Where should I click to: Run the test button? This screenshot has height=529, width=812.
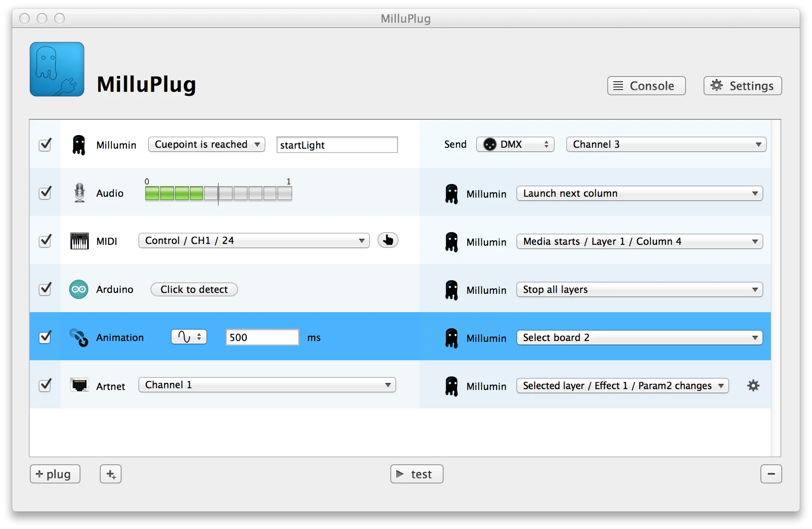coord(416,474)
